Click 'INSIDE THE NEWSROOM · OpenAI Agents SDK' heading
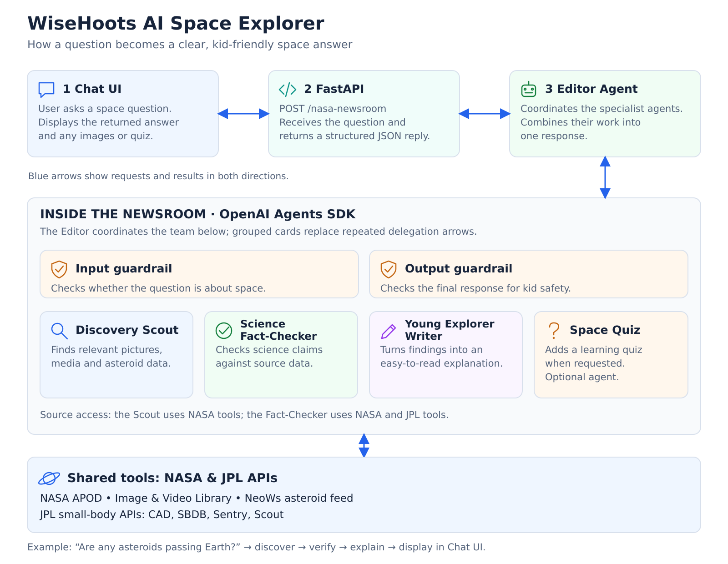Viewport: 728px width, 564px height. pos(198,214)
